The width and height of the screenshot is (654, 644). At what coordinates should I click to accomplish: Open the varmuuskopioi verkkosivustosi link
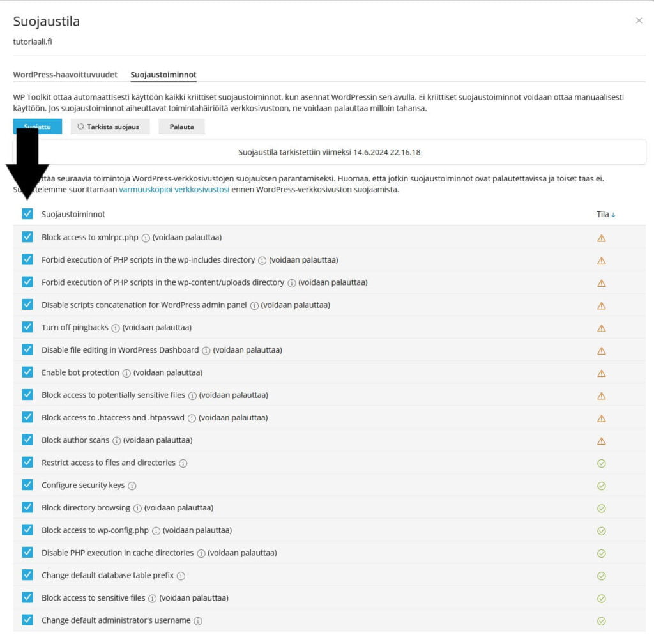[x=174, y=190]
